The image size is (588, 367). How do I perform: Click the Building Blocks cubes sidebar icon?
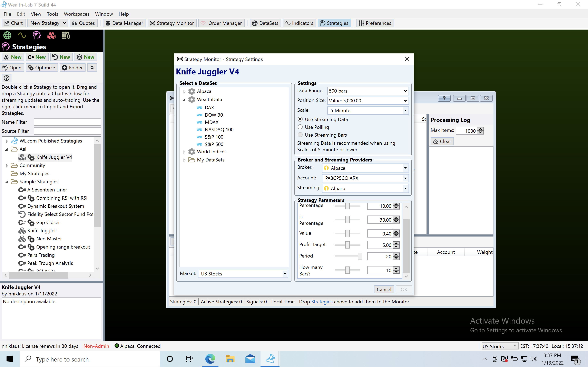pos(51,35)
